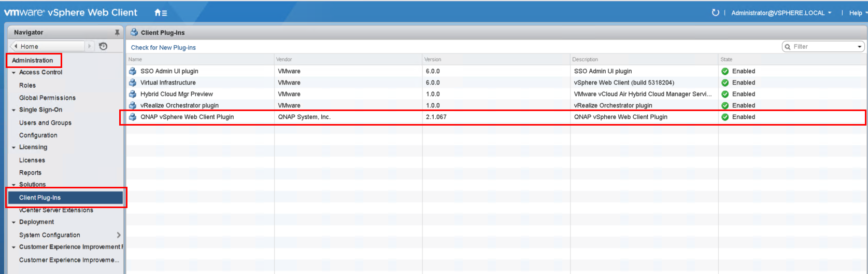Select 'VMware vCloud Air Hybrid Cloud Manager' description
Viewport: 868px width, 274px height.
643,94
